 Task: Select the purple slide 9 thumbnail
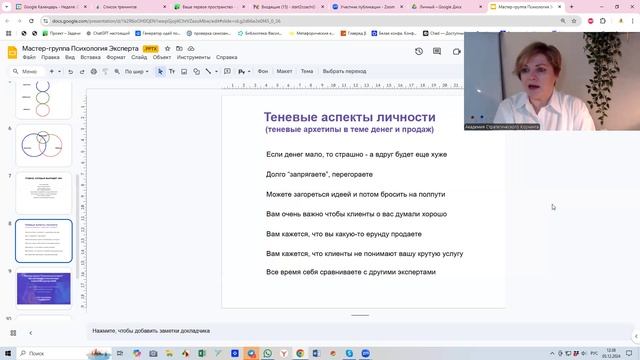click(x=44, y=289)
